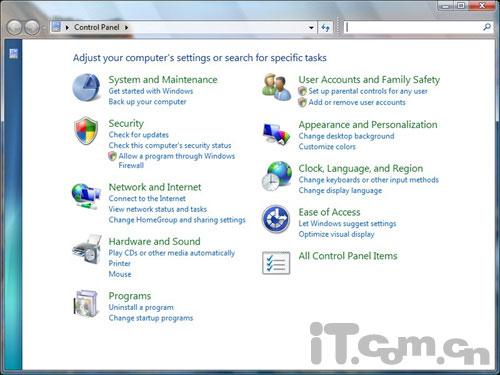Click the Hardware and Sound printer icon
Viewport: 500px width, 375px height.
pos(87,249)
